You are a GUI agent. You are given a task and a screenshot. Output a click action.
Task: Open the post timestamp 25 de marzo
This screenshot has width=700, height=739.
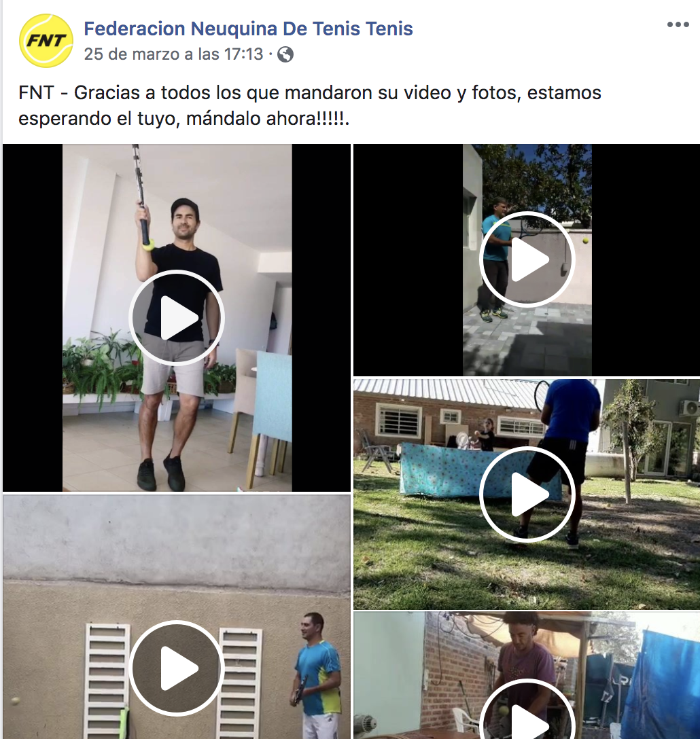point(173,54)
